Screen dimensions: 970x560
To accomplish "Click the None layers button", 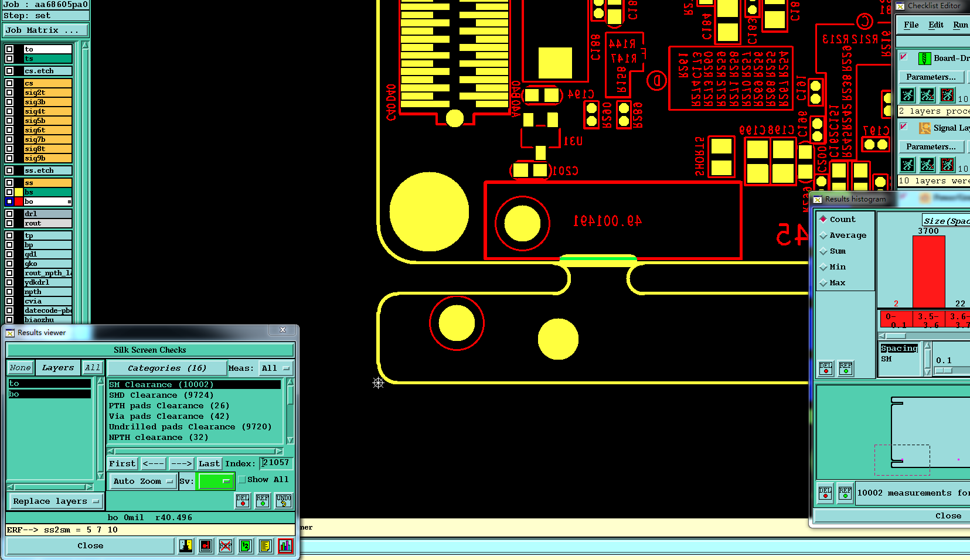I will tap(20, 368).
